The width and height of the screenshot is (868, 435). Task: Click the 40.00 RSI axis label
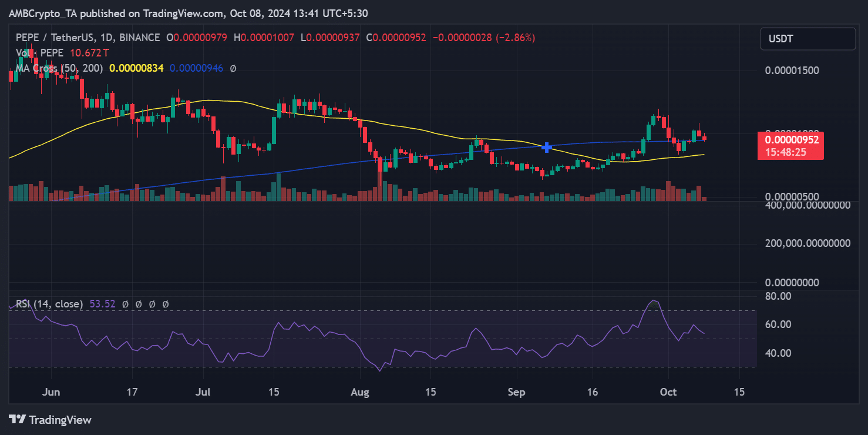click(778, 353)
